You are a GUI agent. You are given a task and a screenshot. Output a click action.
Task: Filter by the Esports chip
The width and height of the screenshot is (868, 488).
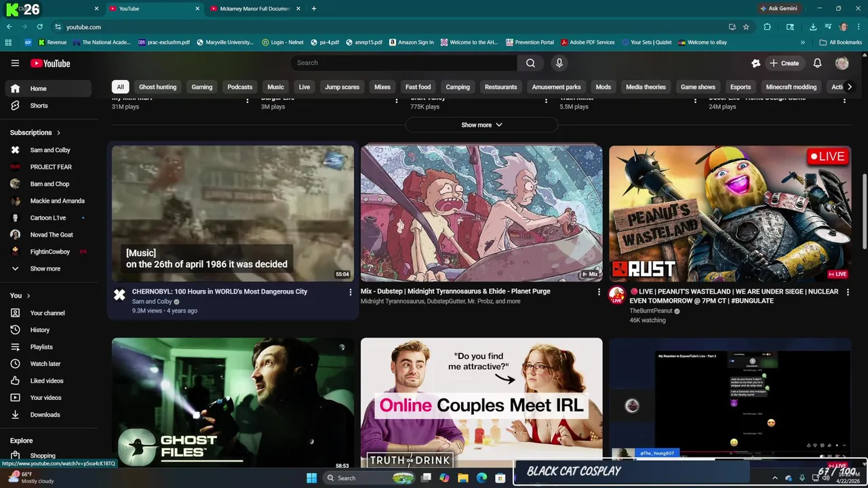click(x=741, y=87)
